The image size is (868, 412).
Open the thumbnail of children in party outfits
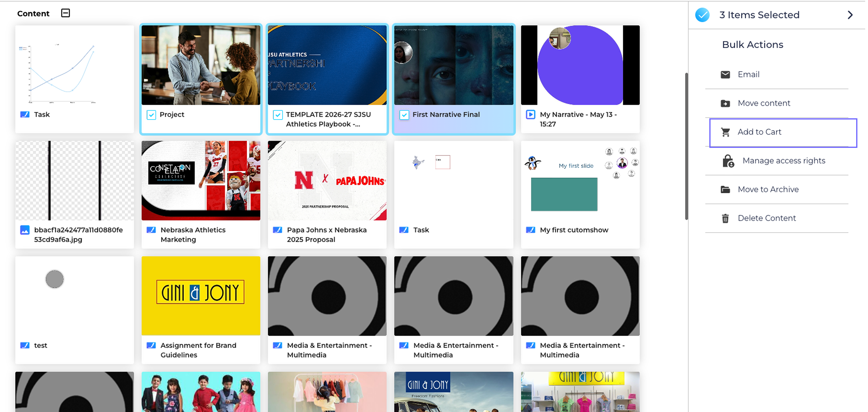pyautogui.click(x=201, y=392)
